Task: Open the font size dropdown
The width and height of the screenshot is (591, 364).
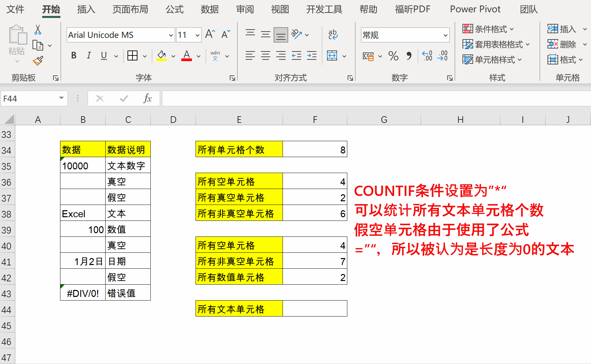Action: click(197, 35)
